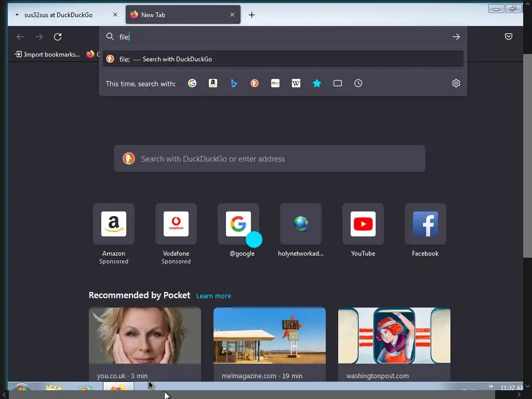532x399 pixels.
Task: Open a new tab with plus button
Action: (x=252, y=15)
